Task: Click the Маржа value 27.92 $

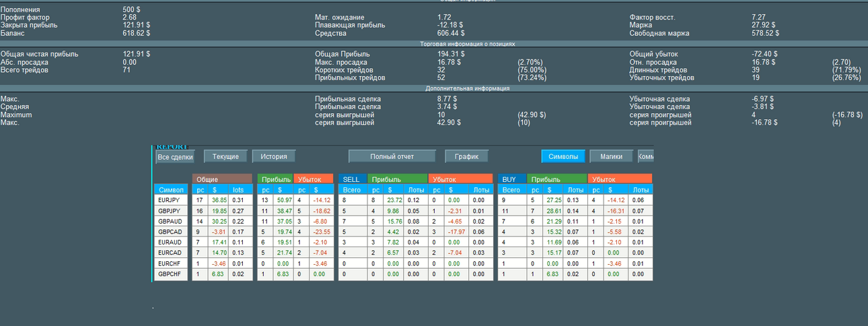Action: tap(763, 25)
